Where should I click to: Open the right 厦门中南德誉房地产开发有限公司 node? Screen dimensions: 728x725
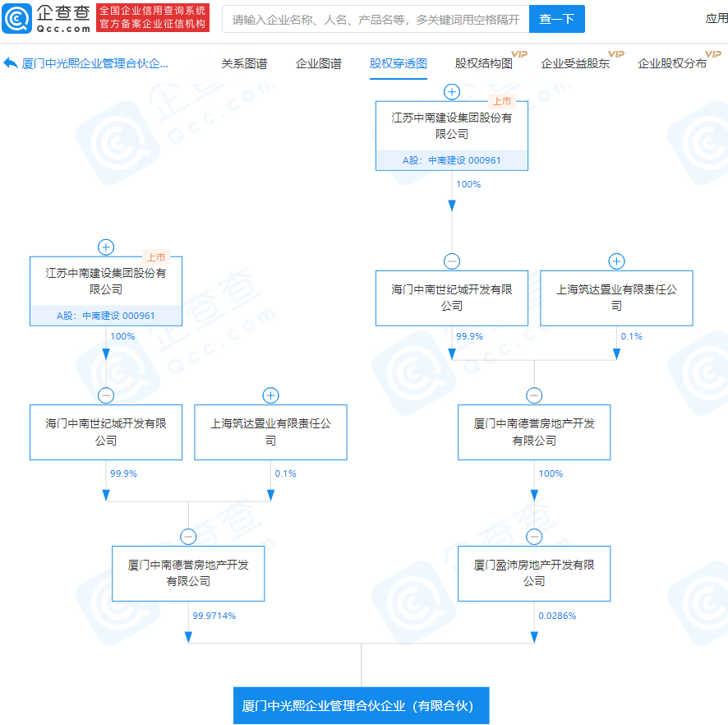point(534,432)
